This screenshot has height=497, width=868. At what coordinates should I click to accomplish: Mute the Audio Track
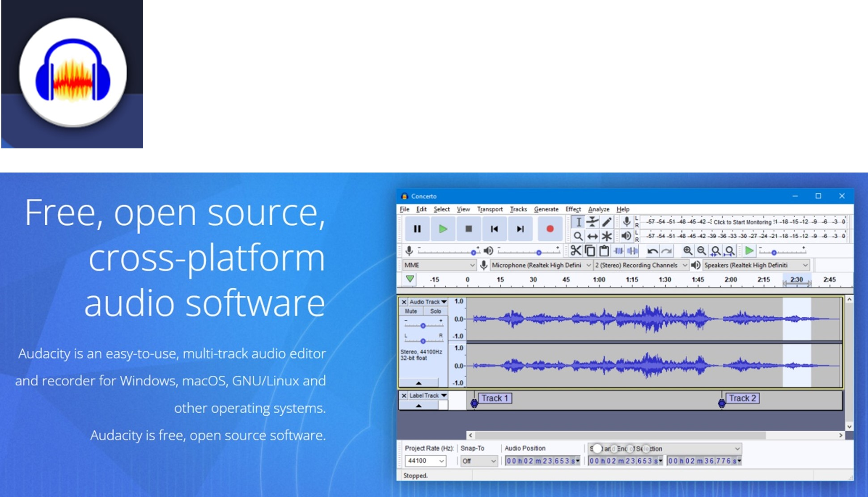point(411,311)
